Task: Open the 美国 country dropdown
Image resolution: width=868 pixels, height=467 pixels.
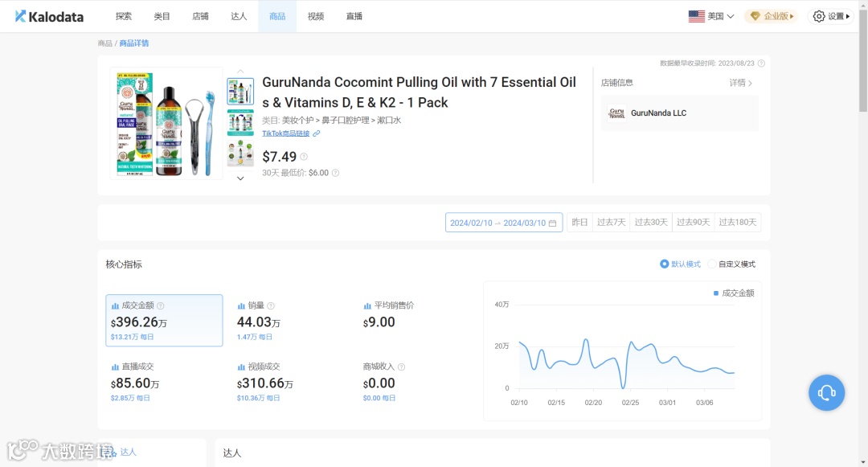Action: click(711, 16)
